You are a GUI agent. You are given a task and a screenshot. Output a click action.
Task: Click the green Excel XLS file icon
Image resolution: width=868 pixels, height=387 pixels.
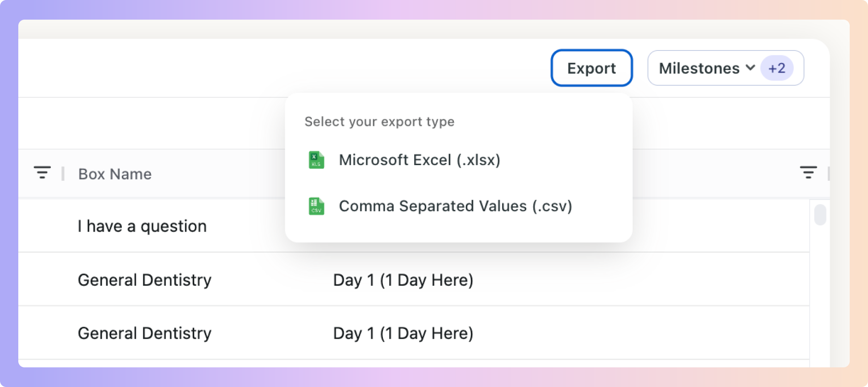coord(316,160)
